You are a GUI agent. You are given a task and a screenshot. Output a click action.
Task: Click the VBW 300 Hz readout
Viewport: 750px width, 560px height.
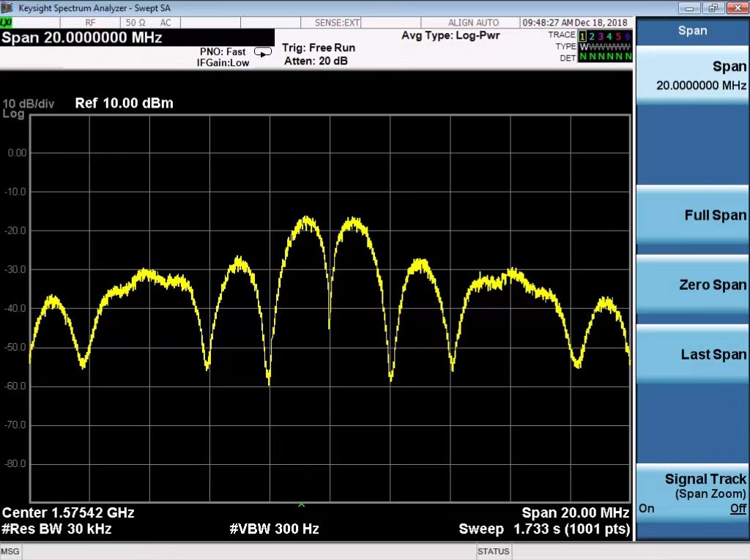pos(274,529)
